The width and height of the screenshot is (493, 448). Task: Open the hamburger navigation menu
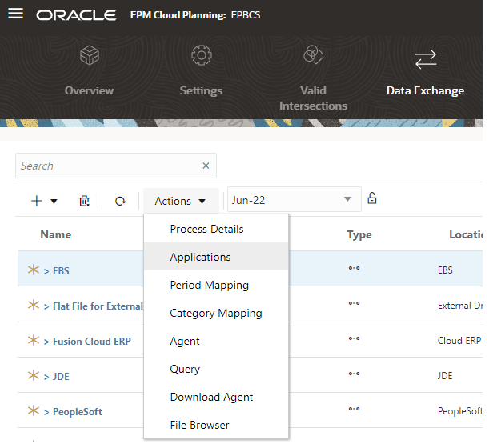coord(15,14)
